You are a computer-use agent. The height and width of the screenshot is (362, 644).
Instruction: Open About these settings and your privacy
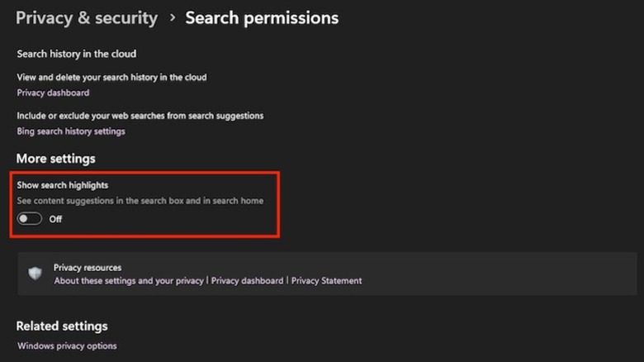tap(129, 281)
